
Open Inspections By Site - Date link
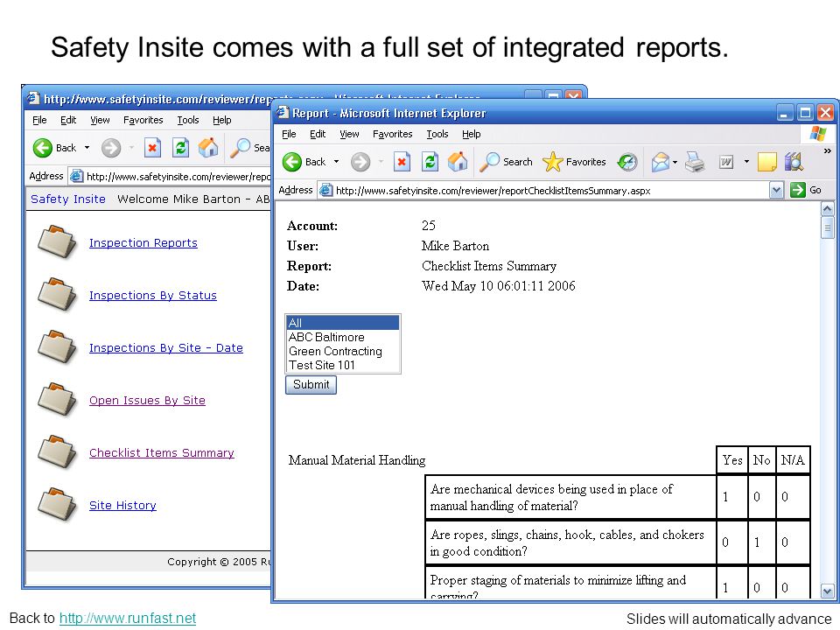[166, 347]
